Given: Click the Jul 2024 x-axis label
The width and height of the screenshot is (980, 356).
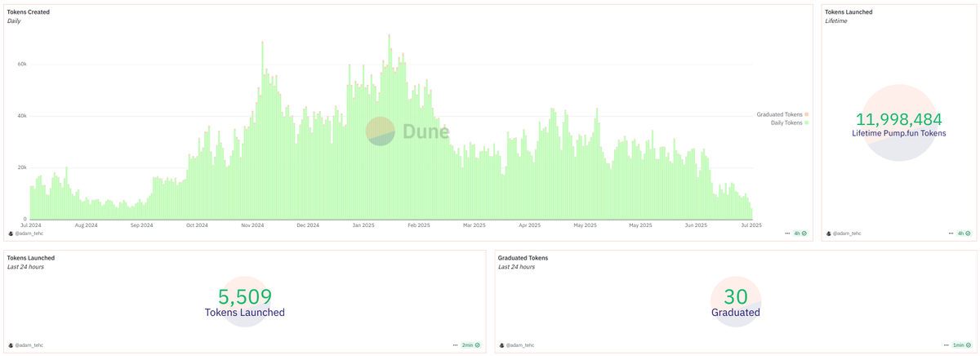Looking at the screenshot, I should 30,225.
